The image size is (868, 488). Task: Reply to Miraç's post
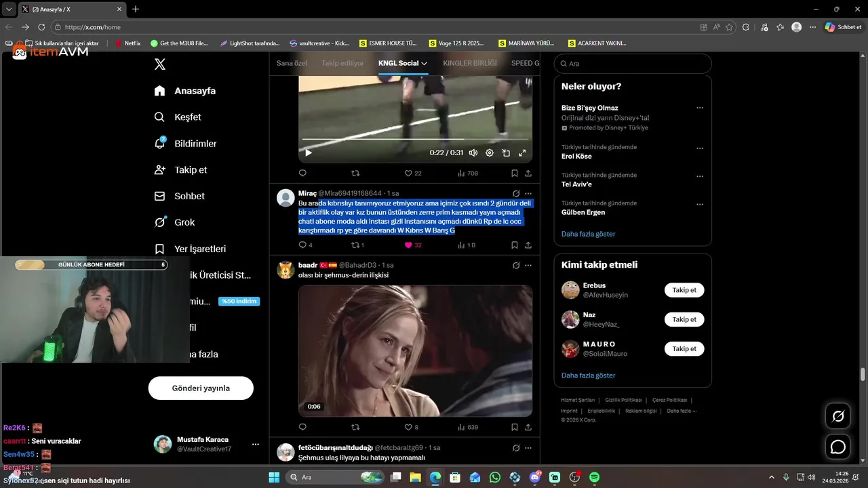tap(306, 245)
